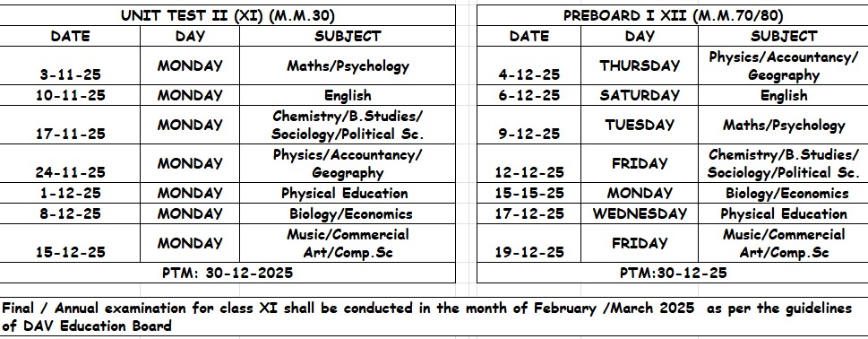Select the Chemistry/B.Studies subject cell under Unit Test
The height and width of the screenshot is (339, 868).
[x=348, y=126]
